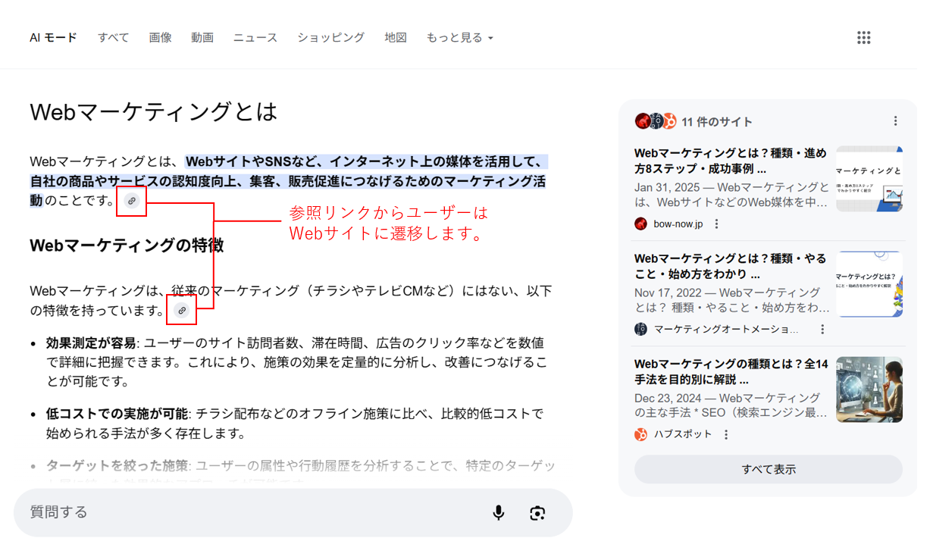
Task: Click the すべて表示 button
Action: pyautogui.click(x=769, y=469)
